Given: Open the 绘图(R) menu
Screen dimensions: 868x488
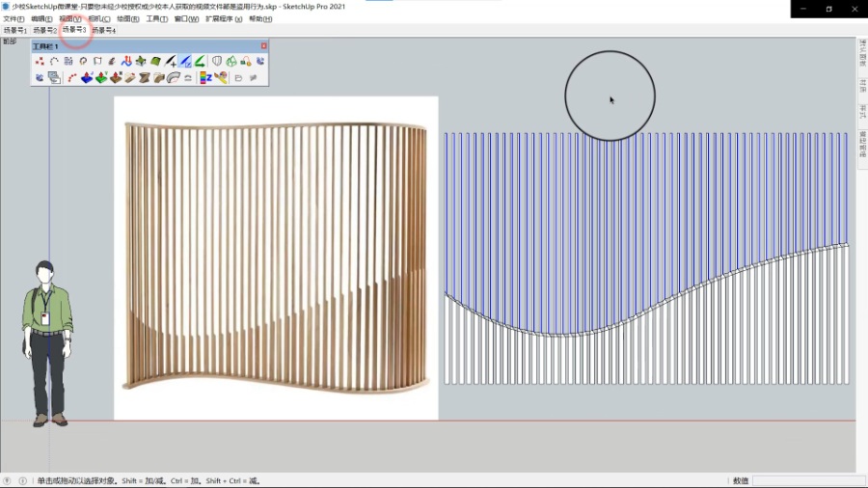Looking at the screenshot, I should [128, 19].
